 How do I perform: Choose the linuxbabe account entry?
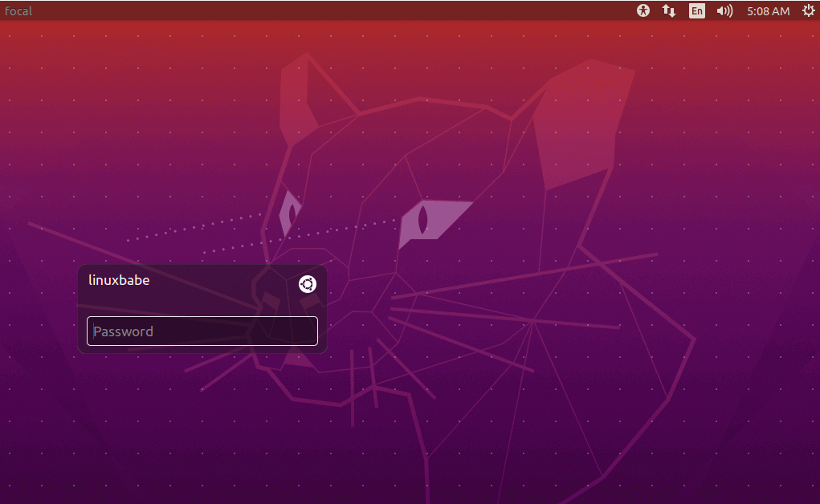(x=119, y=280)
